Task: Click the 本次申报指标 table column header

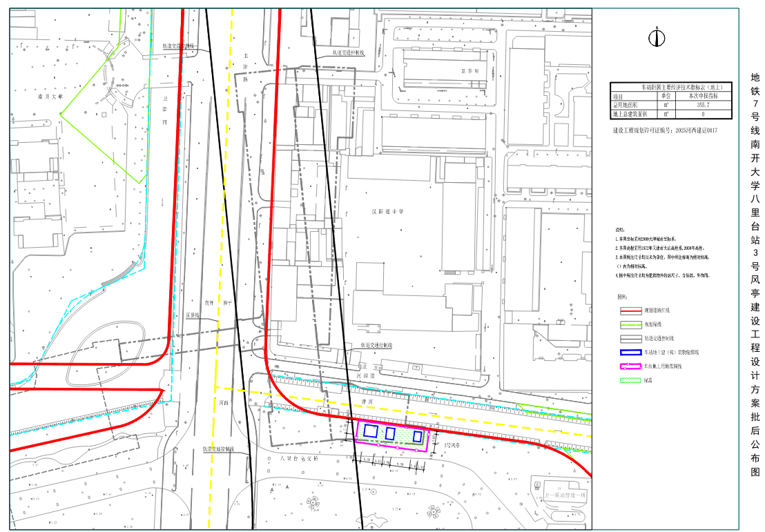Action: 703,97
